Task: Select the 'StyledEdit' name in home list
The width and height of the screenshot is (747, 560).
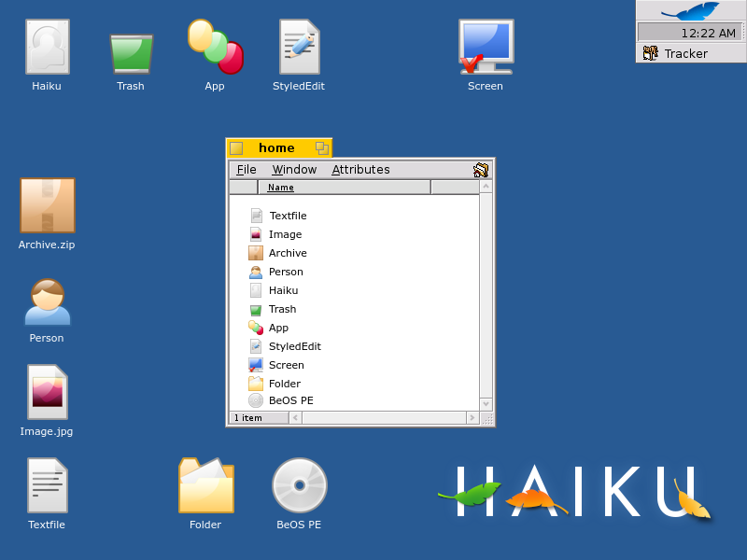Action: pos(295,346)
